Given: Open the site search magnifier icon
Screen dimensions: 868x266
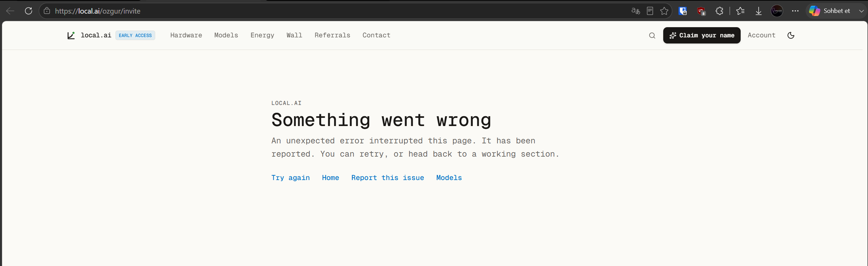Looking at the screenshot, I should tap(652, 35).
